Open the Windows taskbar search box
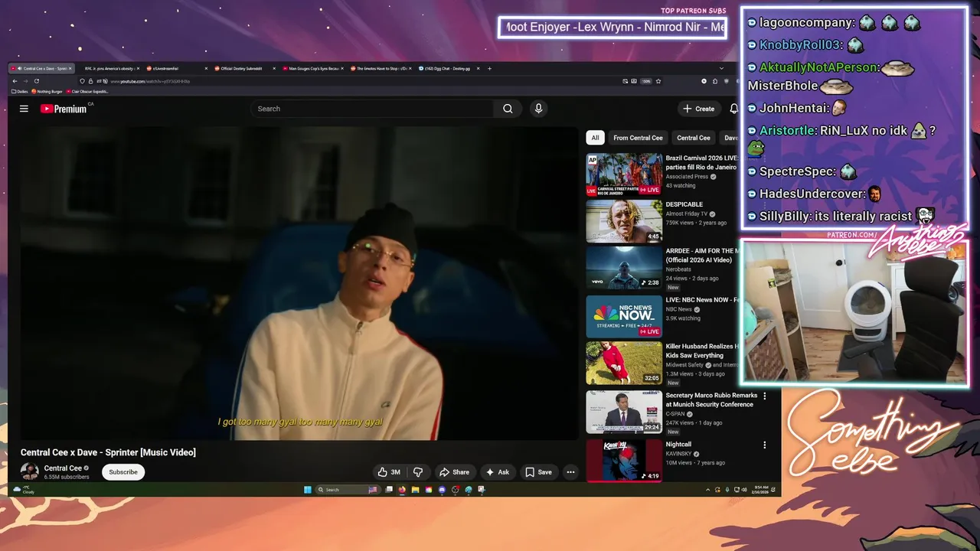Viewport: 980px width, 551px height. [x=348, y=490]
